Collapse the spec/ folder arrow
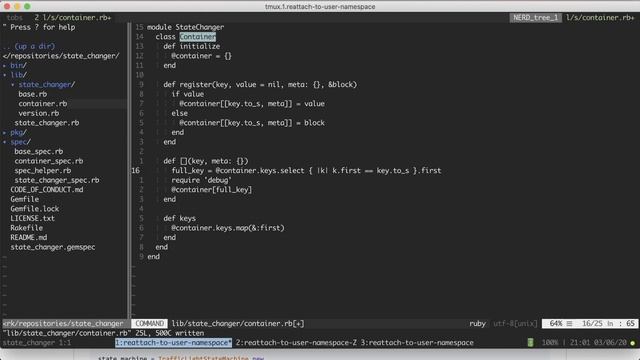The height and width of the screenshot is (360, 640). [4, 142]
